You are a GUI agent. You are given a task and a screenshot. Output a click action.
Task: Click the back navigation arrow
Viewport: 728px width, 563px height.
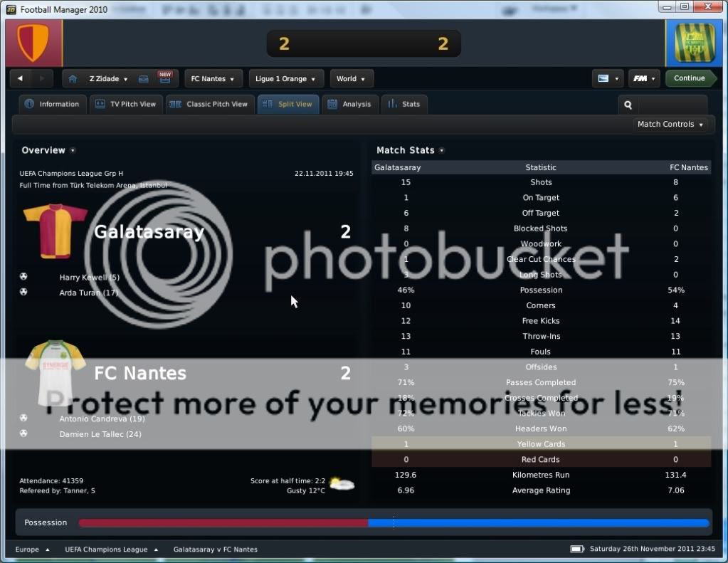[20, 79]
